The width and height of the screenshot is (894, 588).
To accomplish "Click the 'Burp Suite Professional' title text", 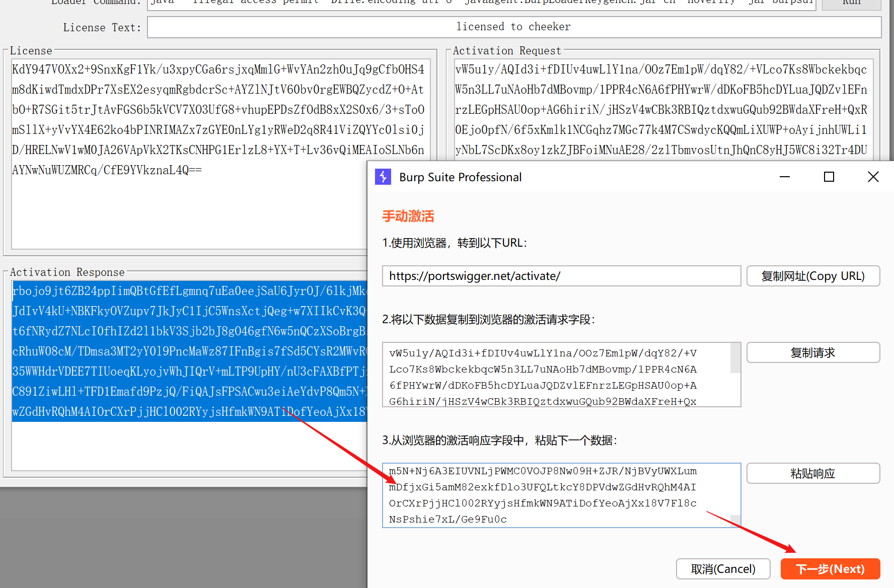I will tap(460, 177).
